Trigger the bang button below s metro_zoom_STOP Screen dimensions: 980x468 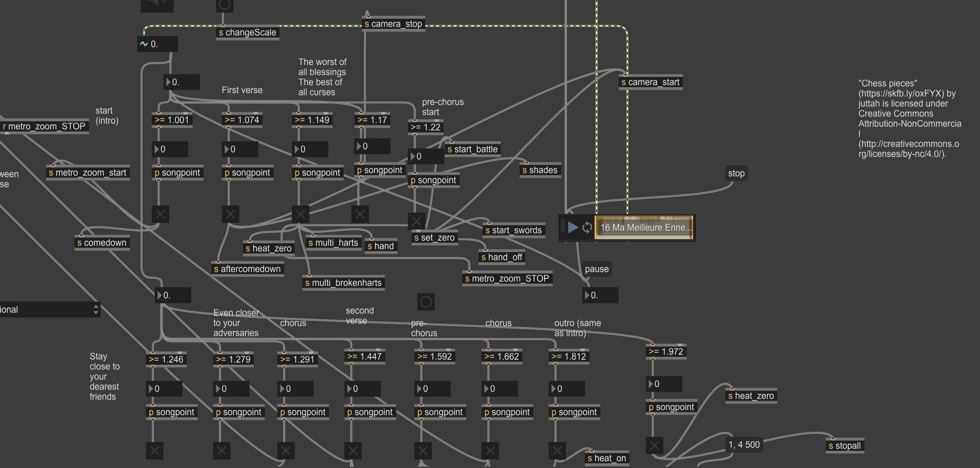tap(426, 302)
